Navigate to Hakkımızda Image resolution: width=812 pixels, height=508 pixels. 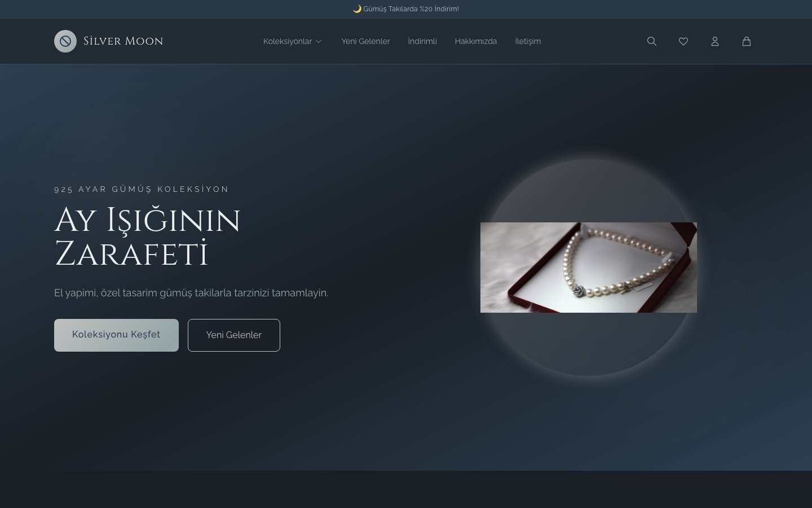tap(476, 41)
